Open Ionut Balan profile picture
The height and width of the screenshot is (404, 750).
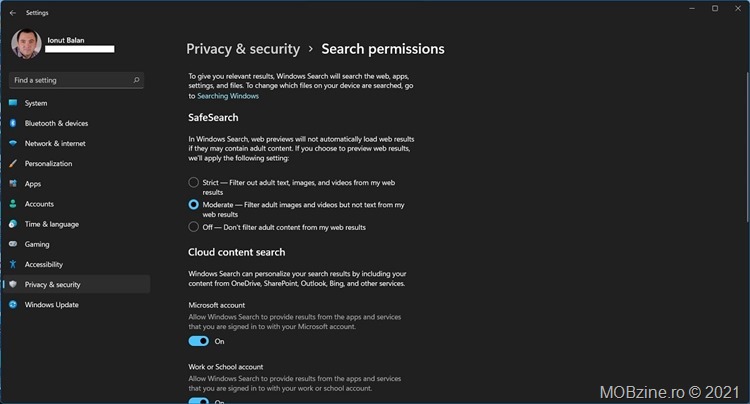pyautogui.click(x=26, y=44)
